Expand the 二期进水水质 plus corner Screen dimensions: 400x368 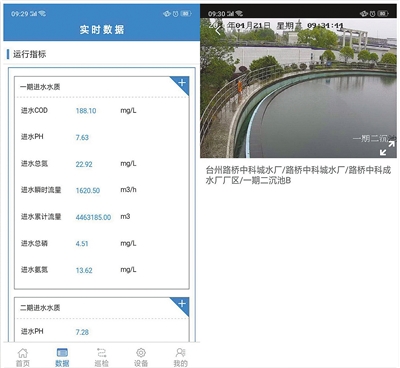pyautogui.click(x=181, y=304)
